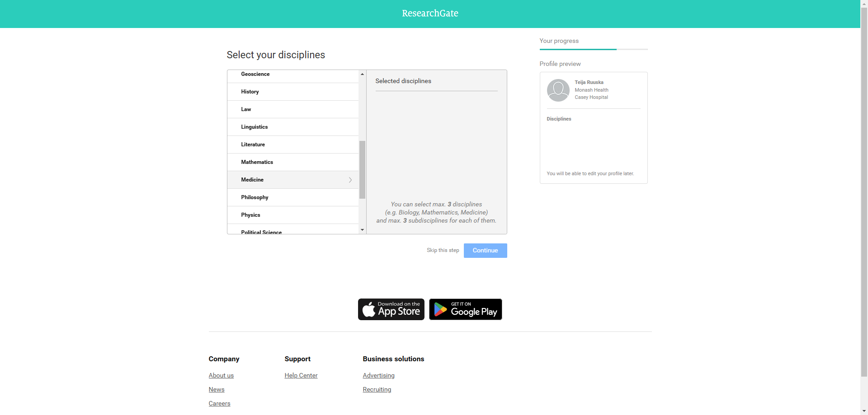Open the About us footer link
Image resolution: width=868 pixels, height=415 pixels.
pyautogui.click(x=221, y=375)
